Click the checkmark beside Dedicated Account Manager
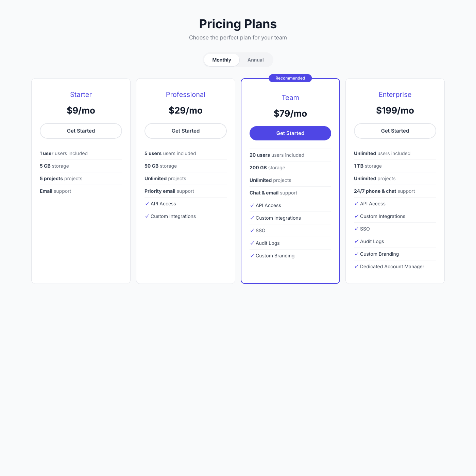476x476 pixels. [357, 267]
